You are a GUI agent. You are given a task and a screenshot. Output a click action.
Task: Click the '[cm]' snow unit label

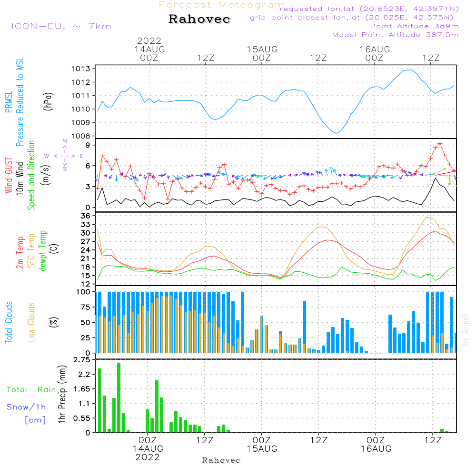pyautogui.click(x=35, y=420)
